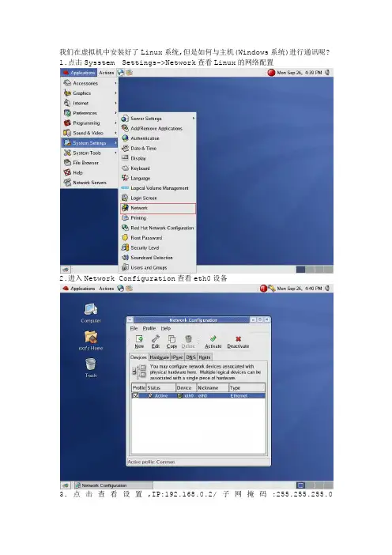
Task: Click the highlighted Applications panel menu
Action: pos(79,73)
